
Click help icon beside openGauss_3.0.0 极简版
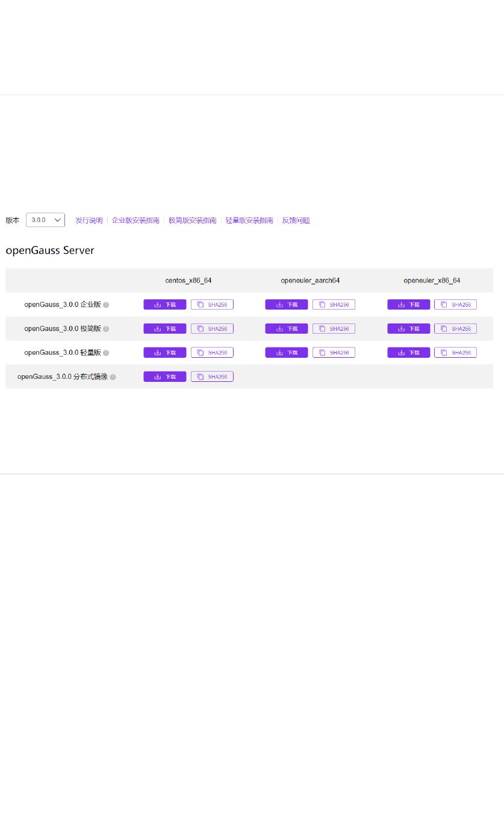pos(106,329)
